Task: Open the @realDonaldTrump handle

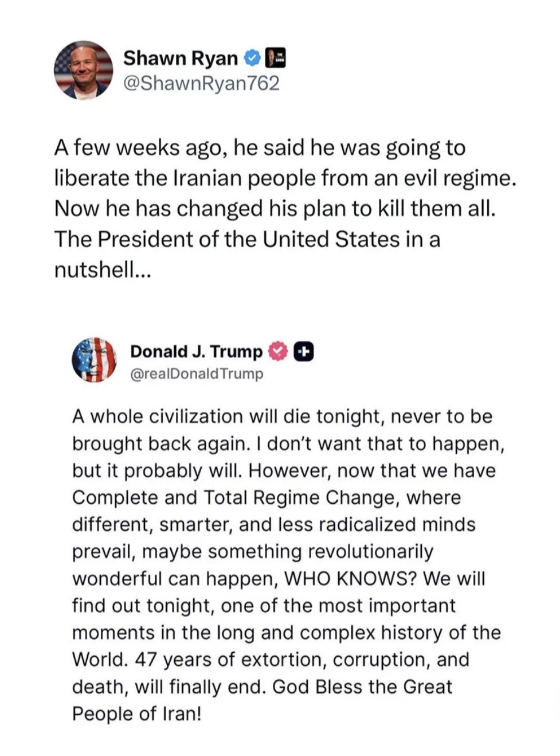Action: (x=197, y=374)
